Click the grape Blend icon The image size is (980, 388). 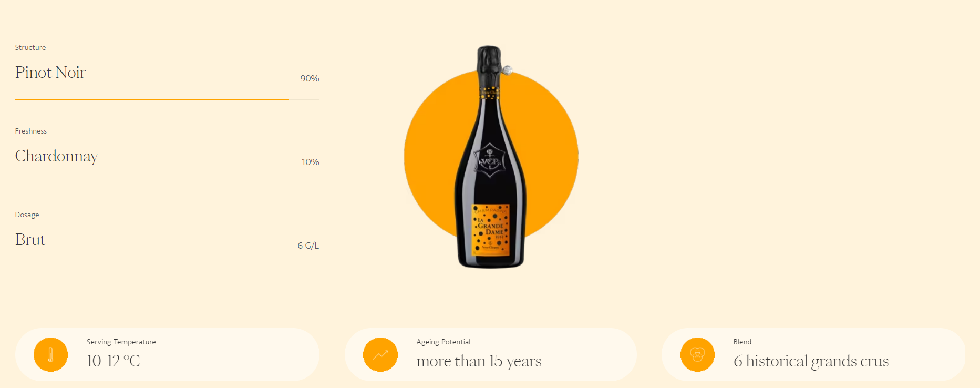pyautogui.click(x=697, y=355)
